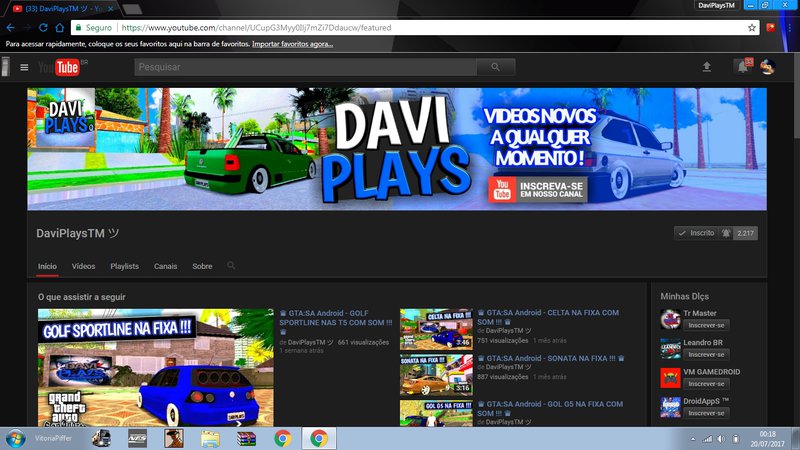The image size is (800, 450).
Task: Bookmark this page with the star icon
Action: [x=752, y=28]
